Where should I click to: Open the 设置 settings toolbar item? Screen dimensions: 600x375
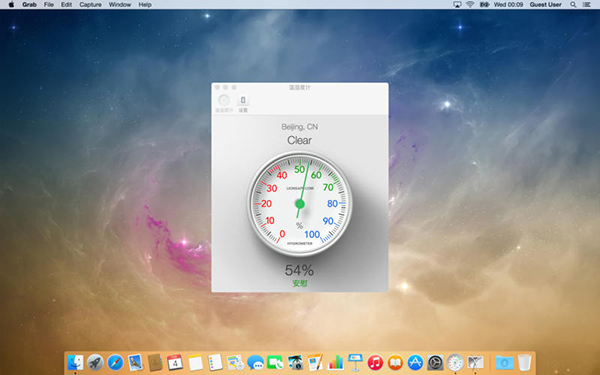point(243,104)
